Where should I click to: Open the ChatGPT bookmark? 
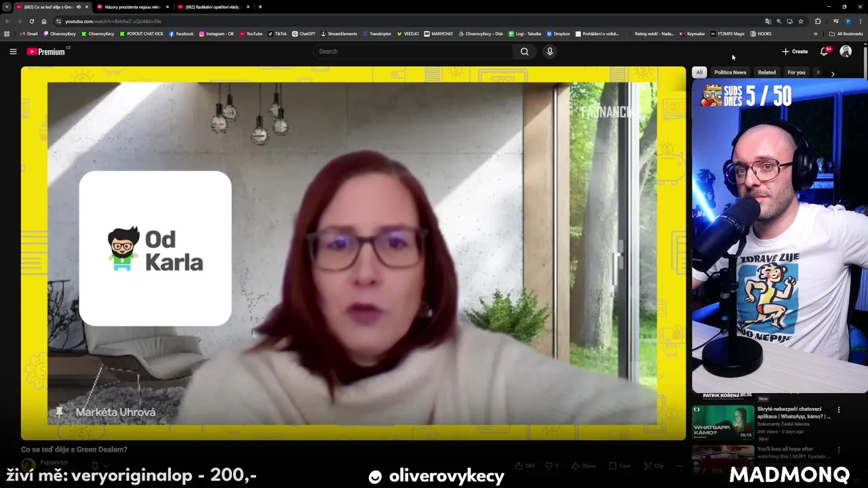pyautogui.click(x=304, y=34)
